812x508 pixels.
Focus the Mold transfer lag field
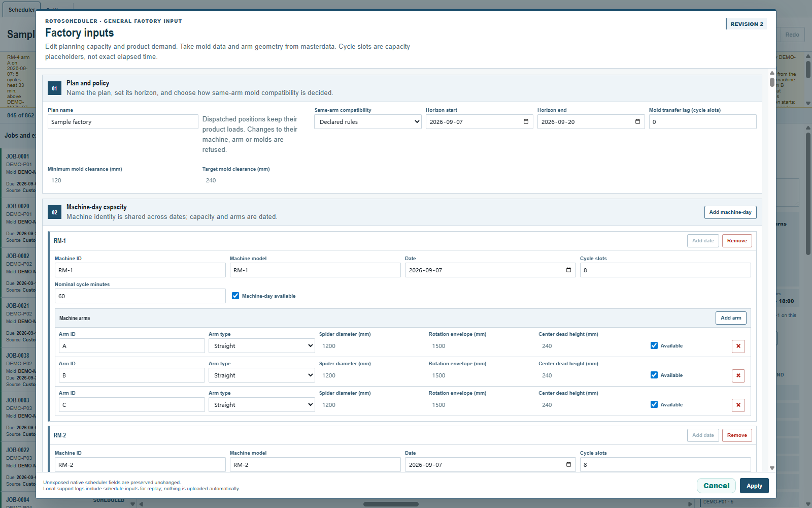[x=702, y=122]
